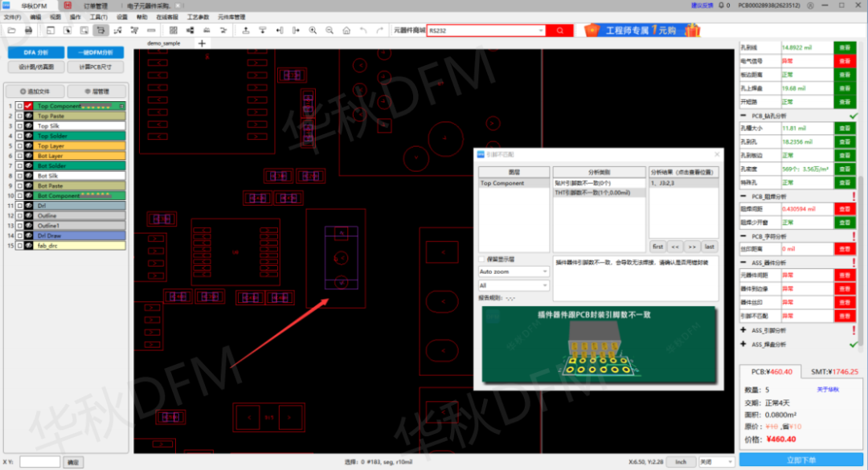868x470 pixels.
Task: Open the All filter dropdown in dialog
Action: [513, 286]
